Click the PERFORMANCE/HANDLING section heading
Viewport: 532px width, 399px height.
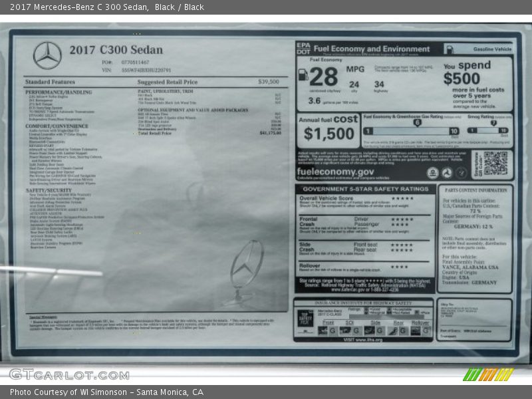point(59,92)
